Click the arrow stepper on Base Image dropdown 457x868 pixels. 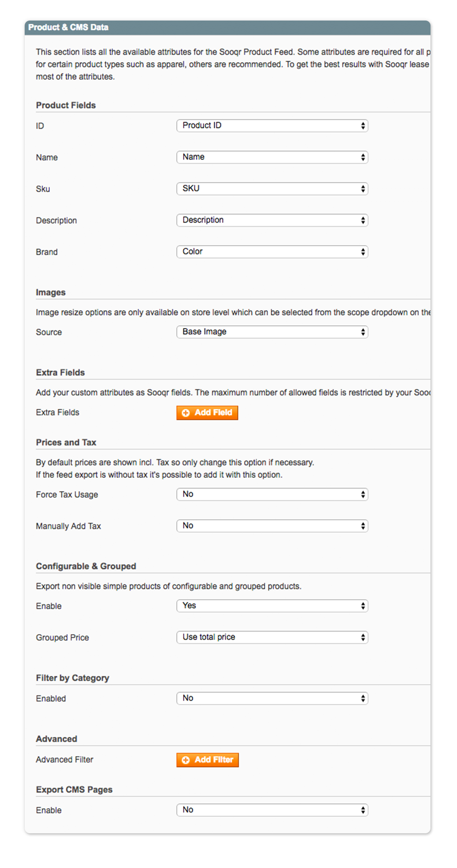(363, 332)
